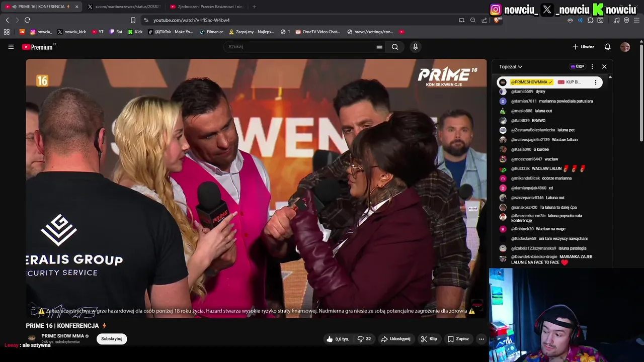Viewport: 644px width, 362px height.
Task: Open the Kick bookmark
Action: [x=135, y=32]
